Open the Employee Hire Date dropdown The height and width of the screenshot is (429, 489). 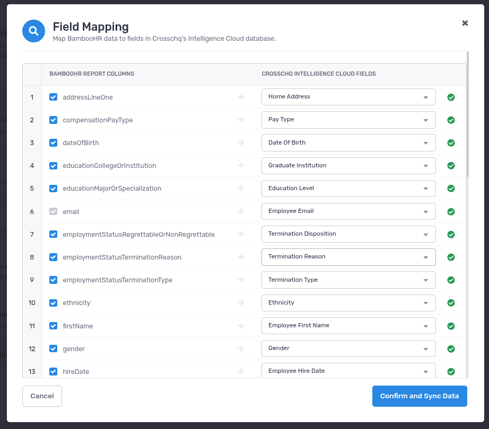(348, 370)
